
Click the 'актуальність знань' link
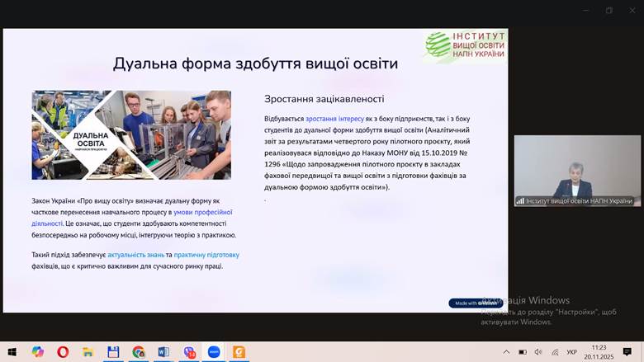135,255
